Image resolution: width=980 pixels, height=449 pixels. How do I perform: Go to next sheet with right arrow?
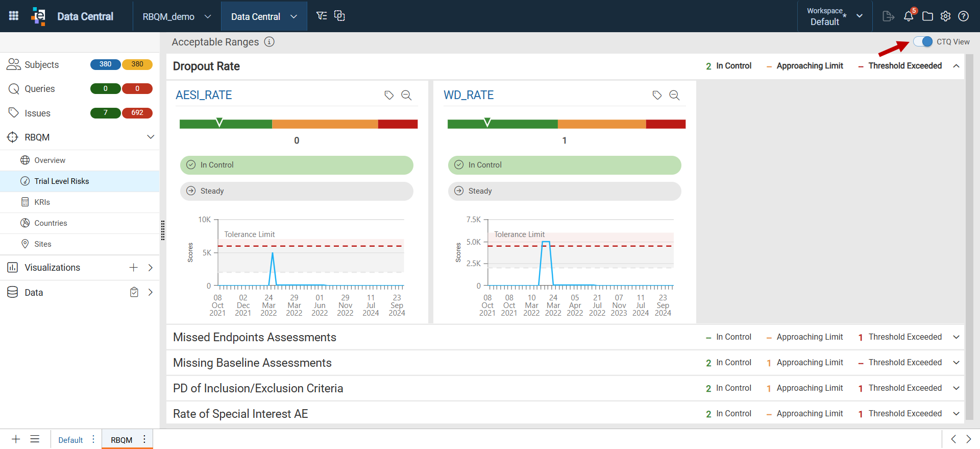[969, 439]
